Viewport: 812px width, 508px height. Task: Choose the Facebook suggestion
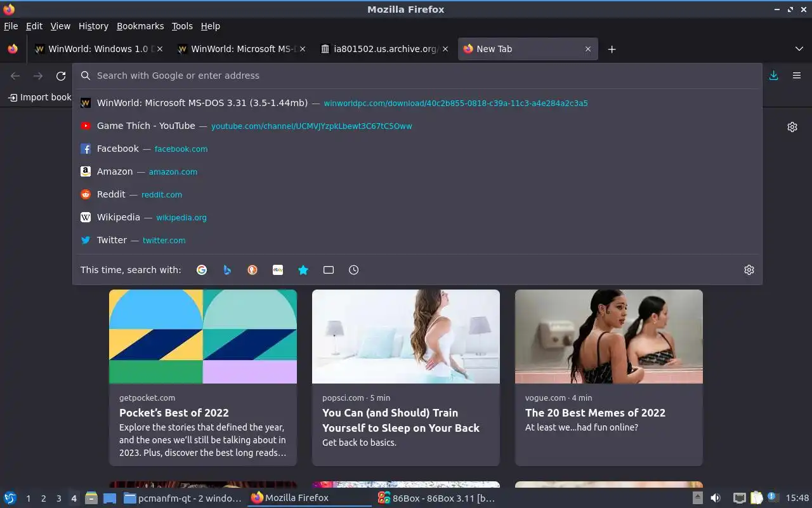coord(417,149)
